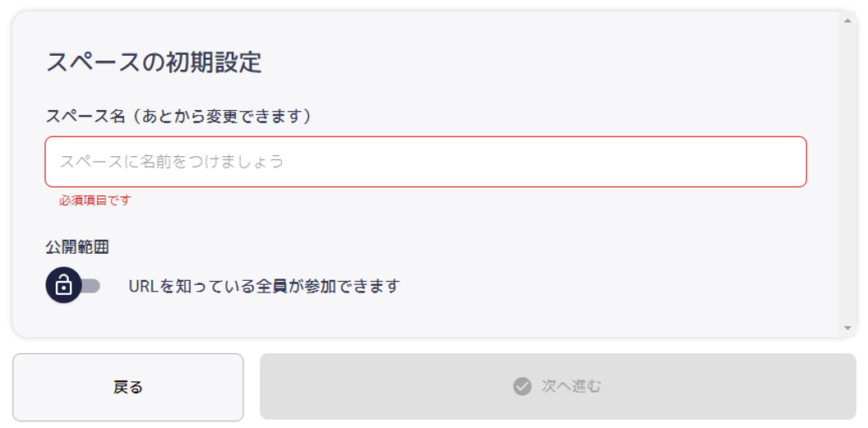Click the スペースに名前をつけましょう placeholder text

click(x=172, y=162)
